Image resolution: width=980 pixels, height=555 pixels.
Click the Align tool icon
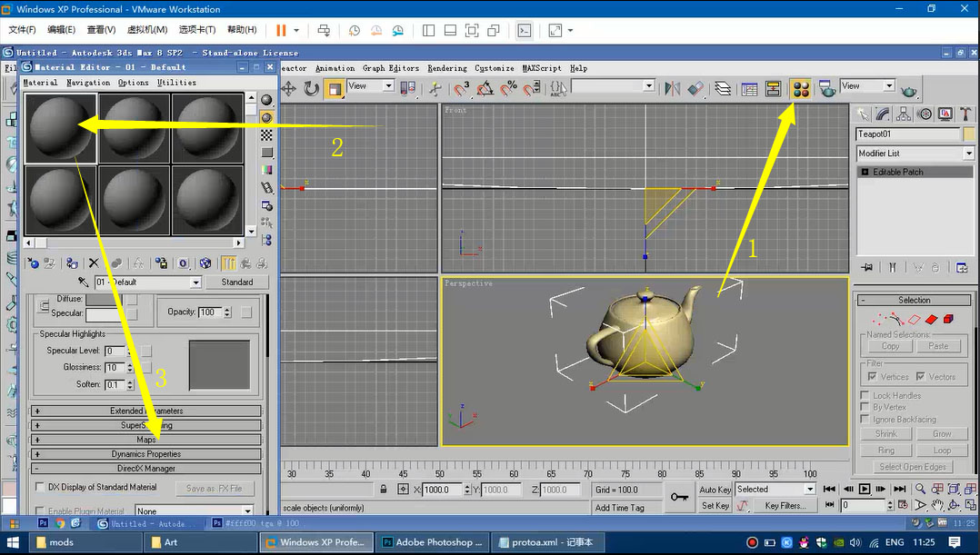point(695,89)
